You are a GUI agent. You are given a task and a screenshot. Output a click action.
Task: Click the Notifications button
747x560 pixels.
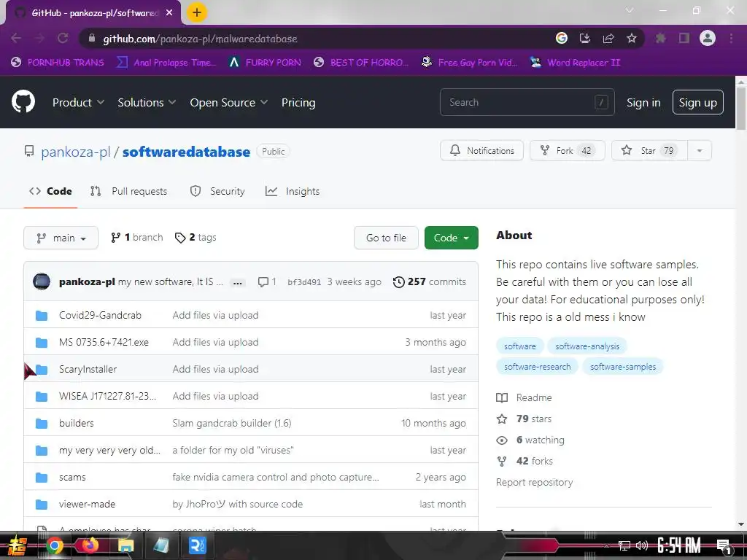(x=481, y=150)
